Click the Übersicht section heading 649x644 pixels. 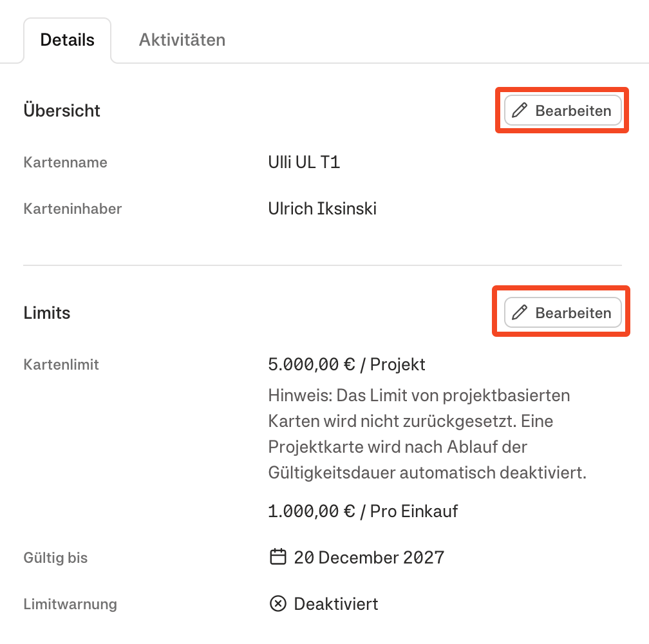[62, 111]
